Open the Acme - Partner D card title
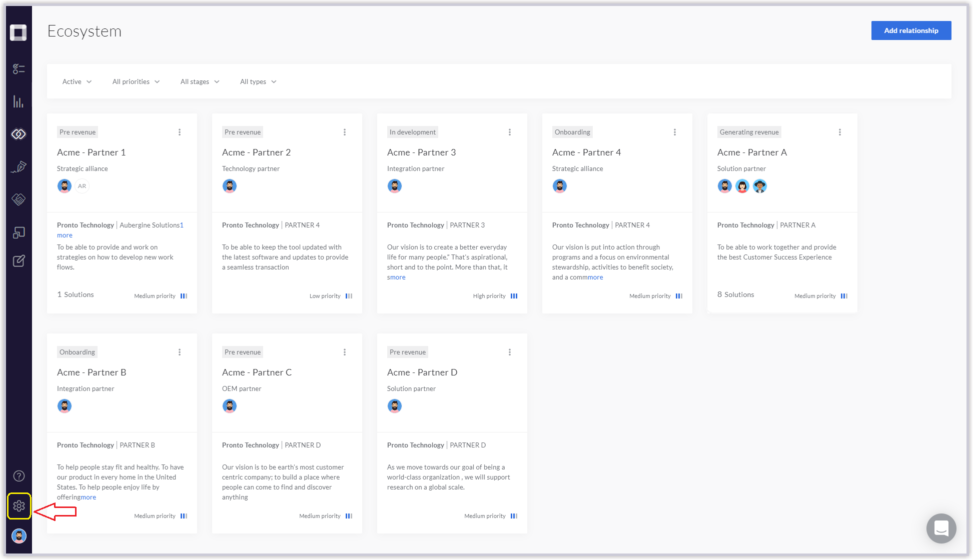 tap(422, 372)
